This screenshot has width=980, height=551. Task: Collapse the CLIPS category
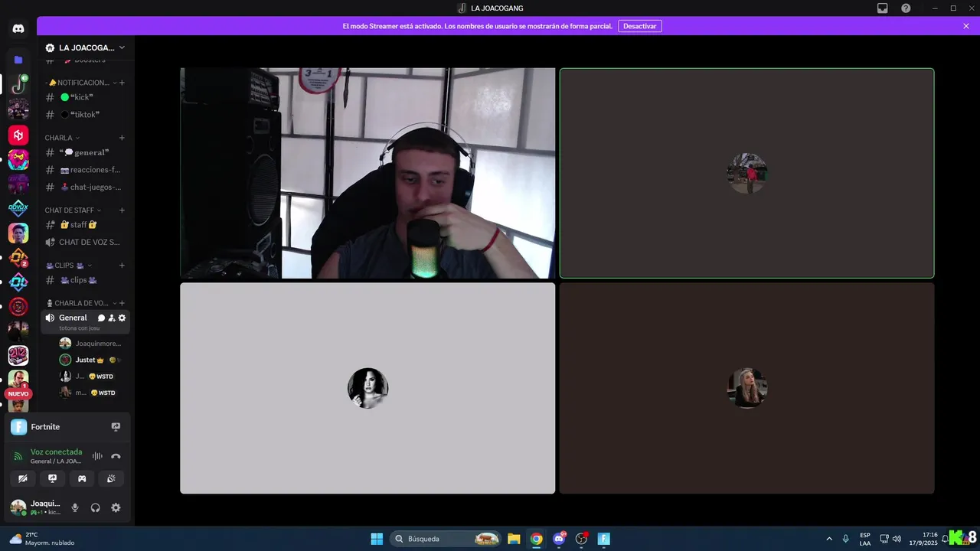click(x=68, y=266)
